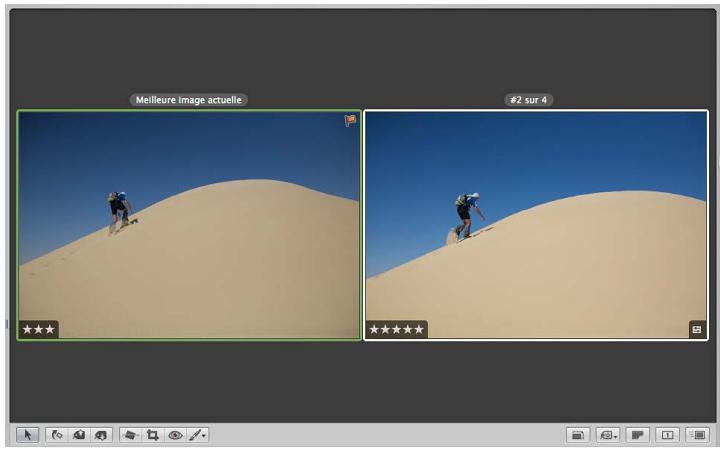Screen dimensions: 720x451
Task: Select the Stamp tool
Action: 101,434
